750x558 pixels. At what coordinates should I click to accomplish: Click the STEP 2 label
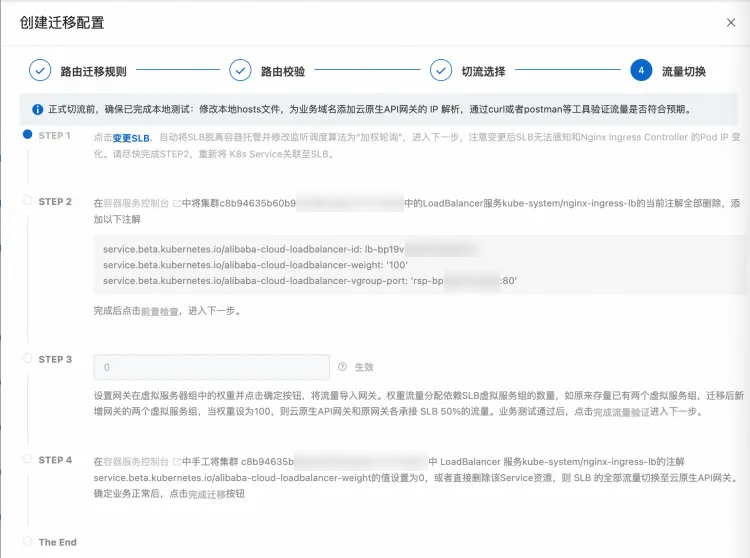[55, 202]
